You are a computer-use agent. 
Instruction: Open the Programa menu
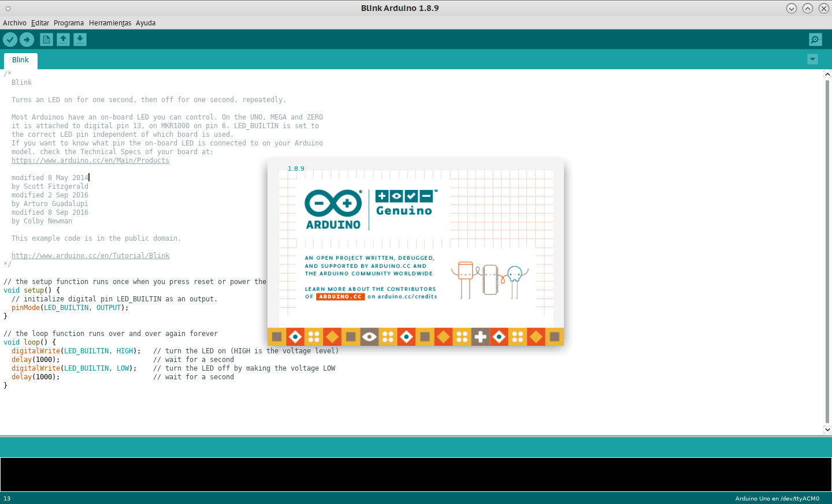pyautogui.click(x=69, y=23)
